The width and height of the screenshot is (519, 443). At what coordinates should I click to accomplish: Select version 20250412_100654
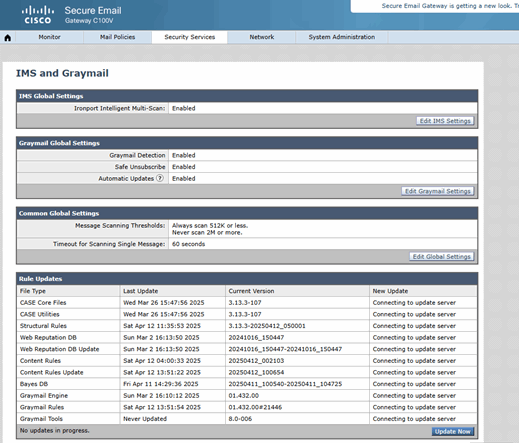point(256,372)
